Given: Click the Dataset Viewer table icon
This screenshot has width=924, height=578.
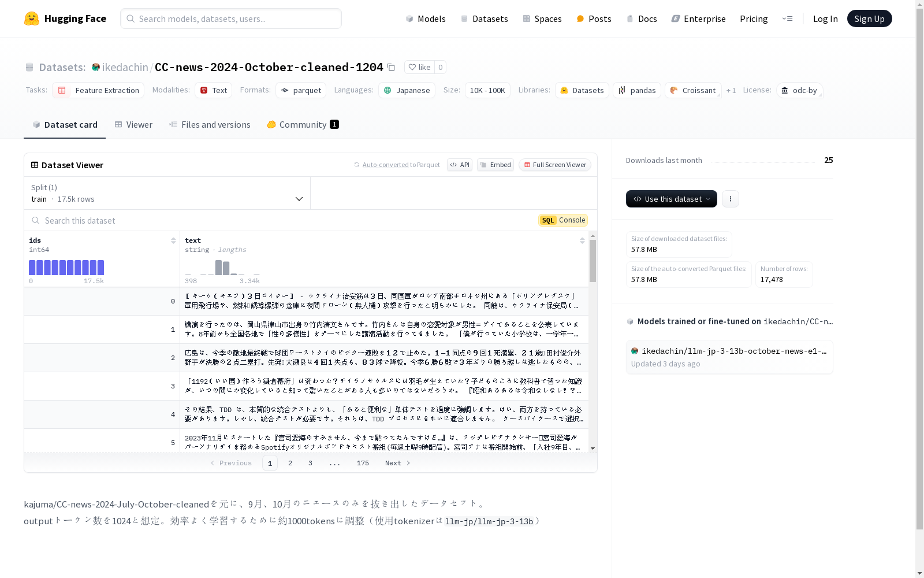Looking at the screenshot, I should (35, 165).
